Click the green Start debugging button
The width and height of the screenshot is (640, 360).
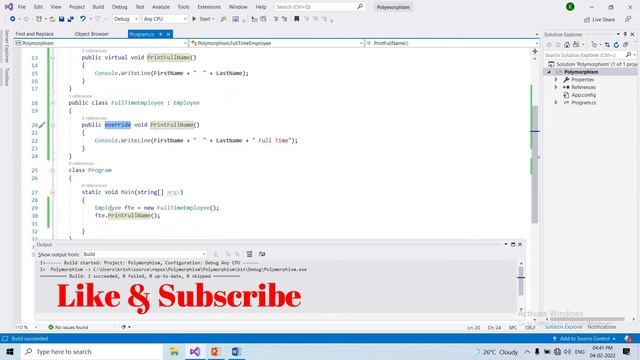[203, 19]
